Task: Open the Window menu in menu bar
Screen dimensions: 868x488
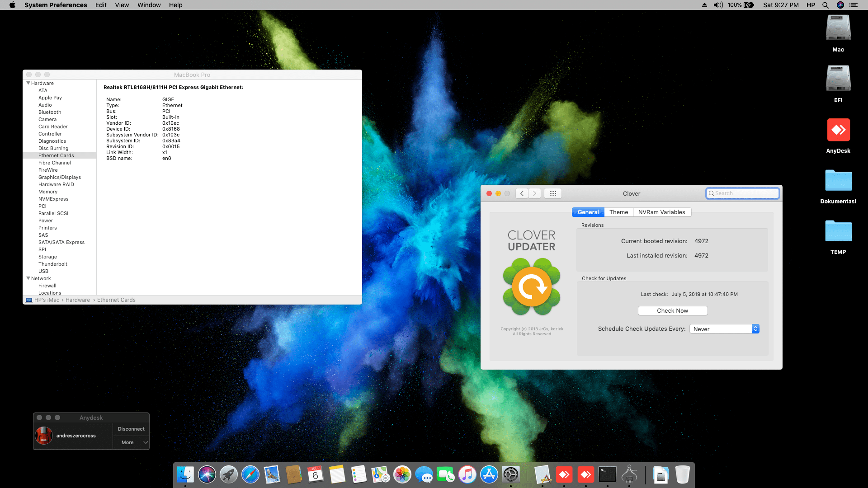Action: coord(149,5)
